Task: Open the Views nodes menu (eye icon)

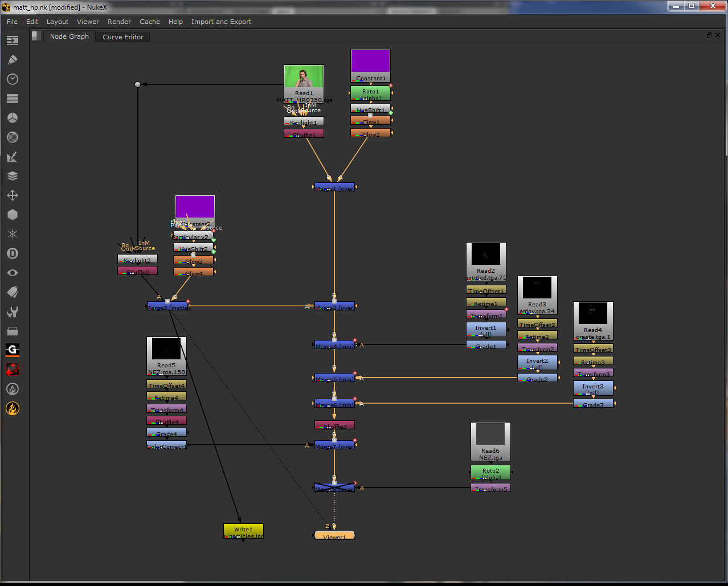Action: point(12,272)
